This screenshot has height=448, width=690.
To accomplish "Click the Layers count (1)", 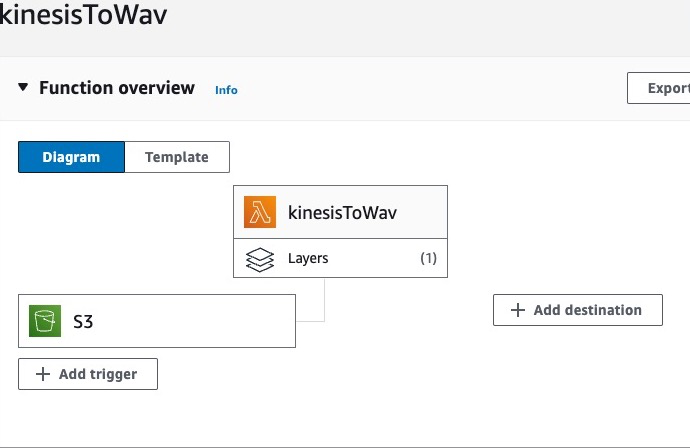I will point(429,258).
